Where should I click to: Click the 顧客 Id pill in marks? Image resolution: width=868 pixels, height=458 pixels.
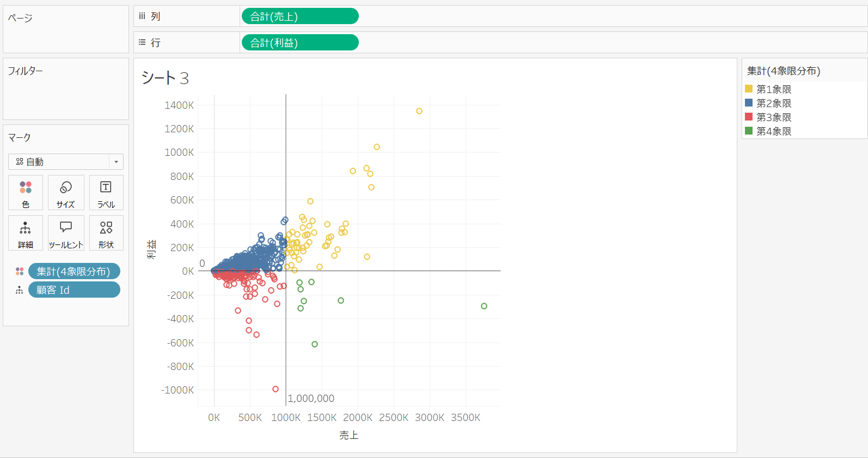(x=74, y=290)
